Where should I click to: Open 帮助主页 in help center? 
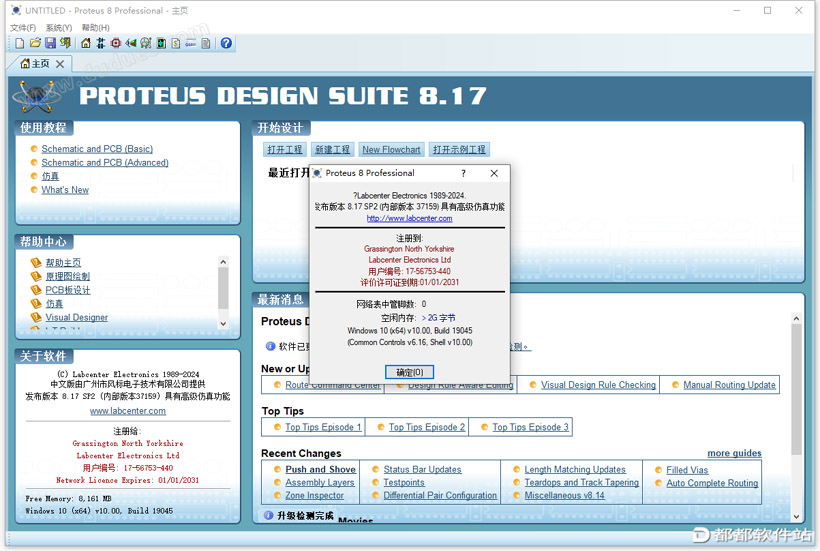coord(63,262)
